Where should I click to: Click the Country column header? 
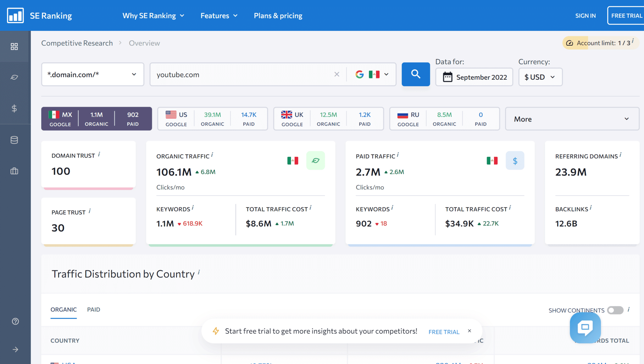pos(65,341)
